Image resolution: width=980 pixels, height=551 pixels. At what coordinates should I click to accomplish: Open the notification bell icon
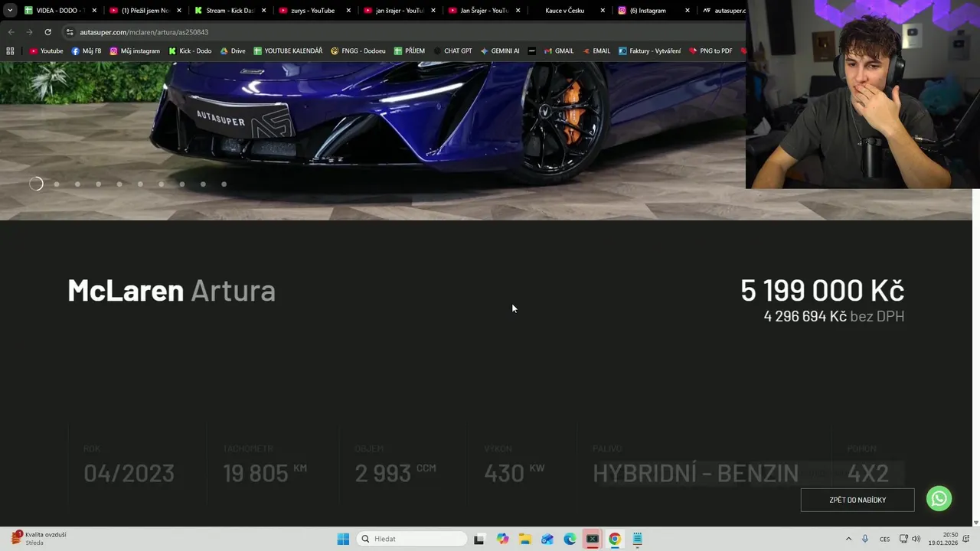pos(967,539)
